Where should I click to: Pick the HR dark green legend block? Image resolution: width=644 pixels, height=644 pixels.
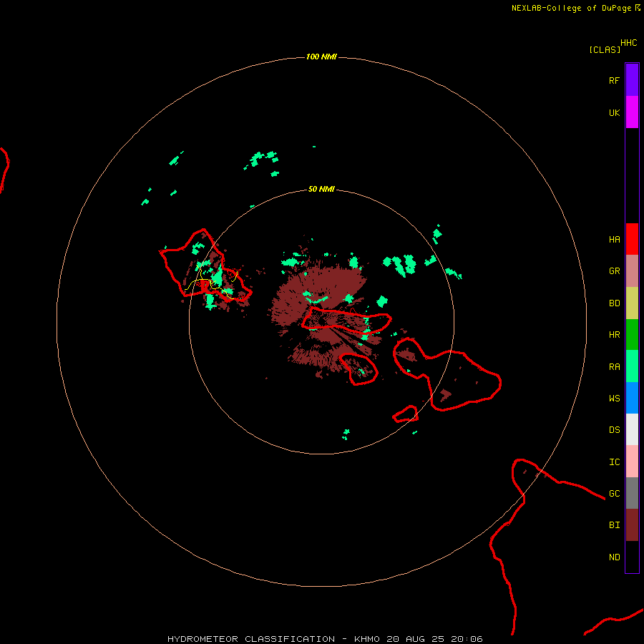coord(632,335)
